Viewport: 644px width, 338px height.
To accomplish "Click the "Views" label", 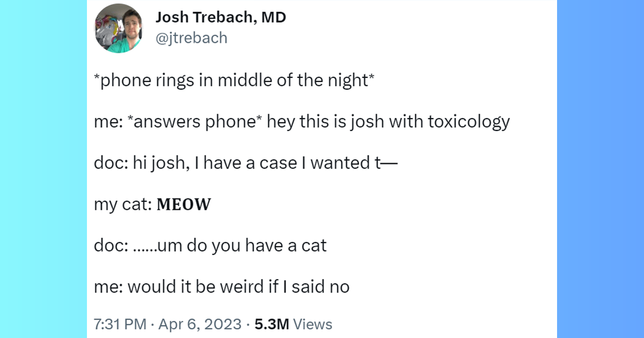I will 313,324.
